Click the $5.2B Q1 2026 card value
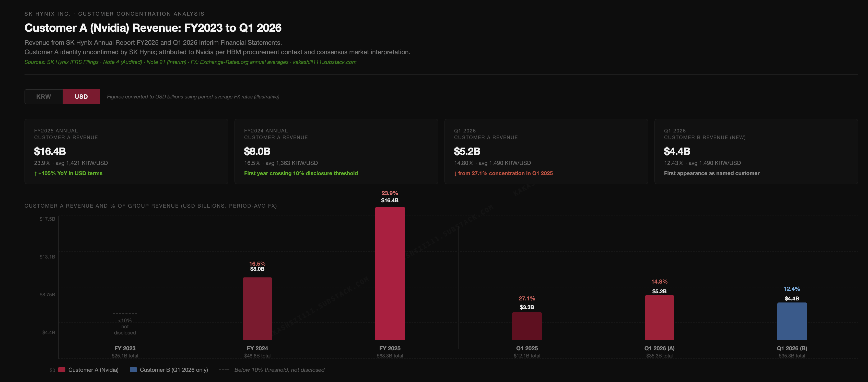Viewport: 868px width, 382px height. pos(467,151)
